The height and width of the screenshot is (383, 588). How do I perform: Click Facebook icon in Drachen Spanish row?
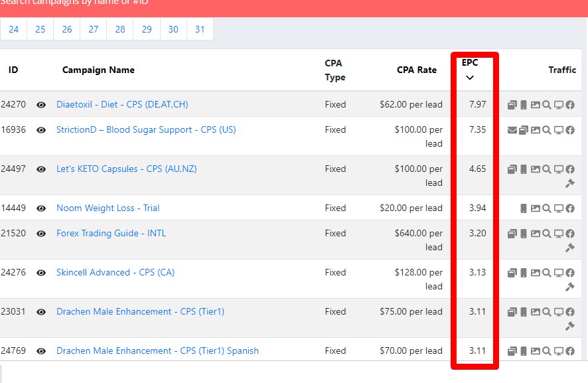point(570,351)
